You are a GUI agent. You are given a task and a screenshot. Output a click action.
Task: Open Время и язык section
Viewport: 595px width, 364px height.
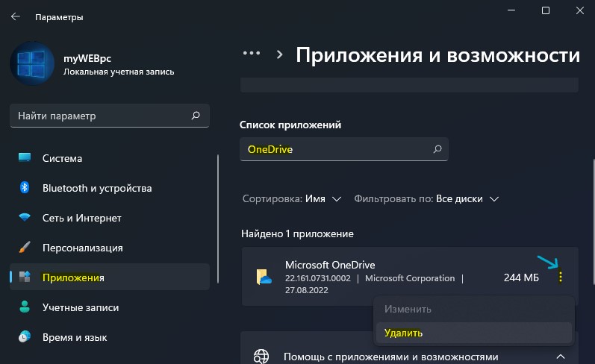coord(110,337)
